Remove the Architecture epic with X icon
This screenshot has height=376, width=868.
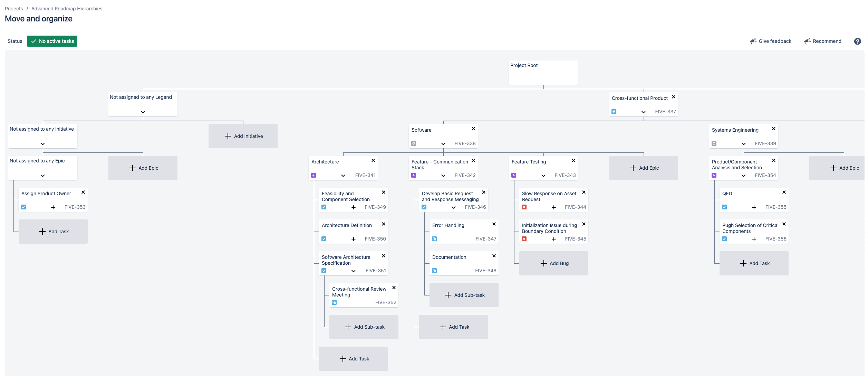click(373, 160)
